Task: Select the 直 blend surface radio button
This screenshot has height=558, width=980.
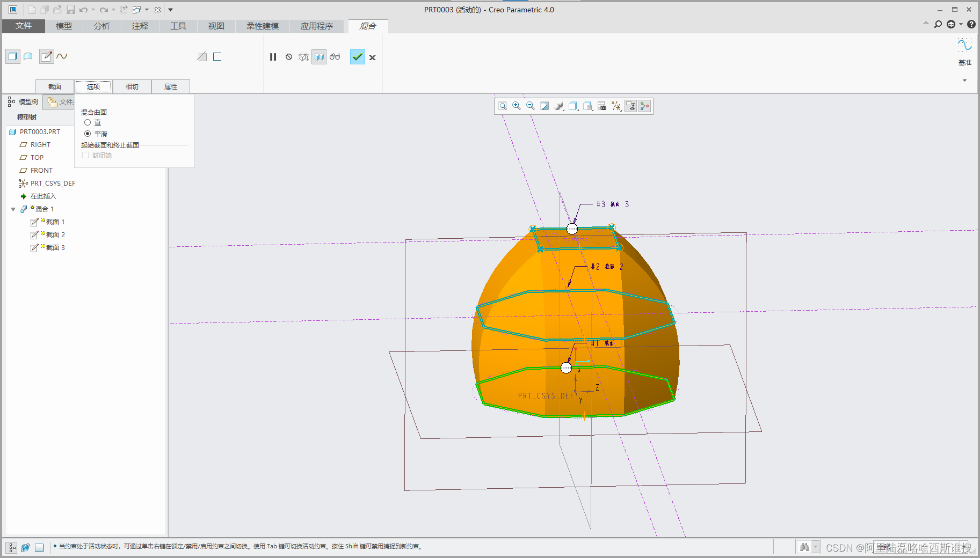Action: [x=88, y=122]
